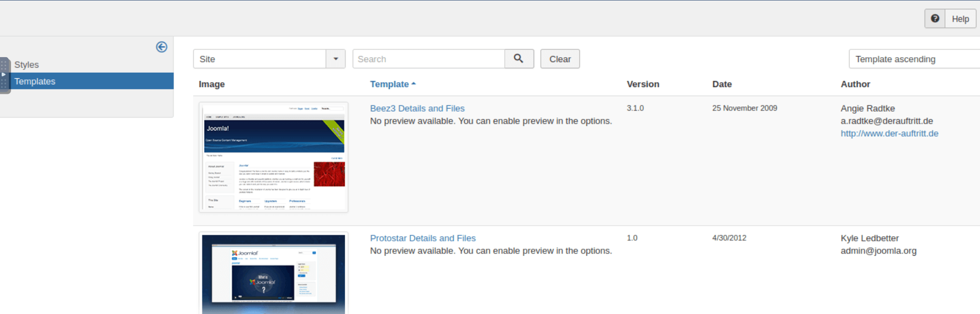This screenshot has height=314, width=980.
Task: Sort by the Template column header
Action: pyautogui.click(x=389, y=84)
